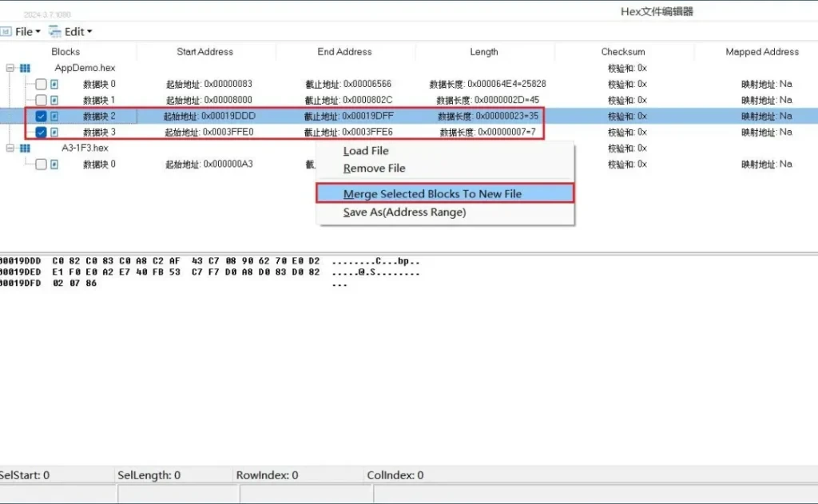This screenshot has width=818, height=504.
Task: Choose Merge Selected Blocks To New File
Action: click(x=431, y=194)
